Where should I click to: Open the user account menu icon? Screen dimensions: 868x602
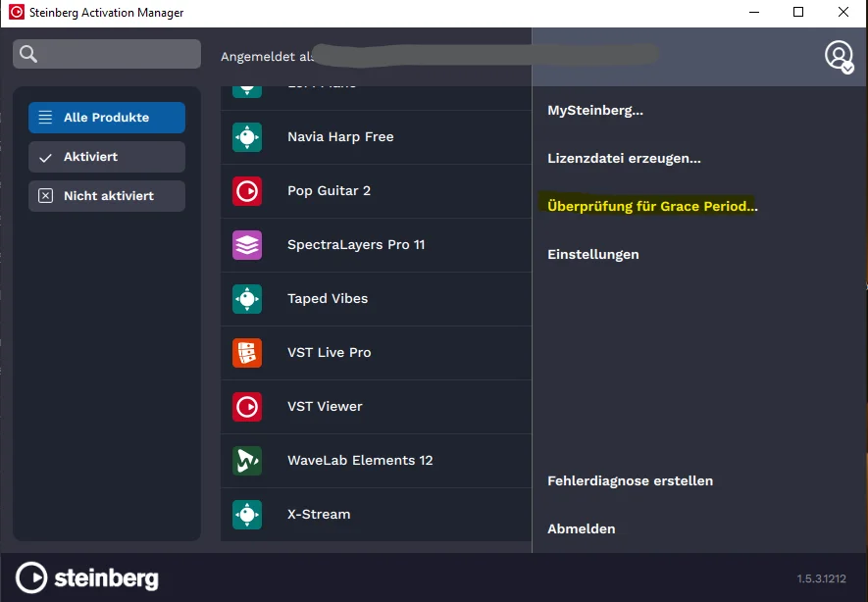pyautogui.click(x=840, y=56)
